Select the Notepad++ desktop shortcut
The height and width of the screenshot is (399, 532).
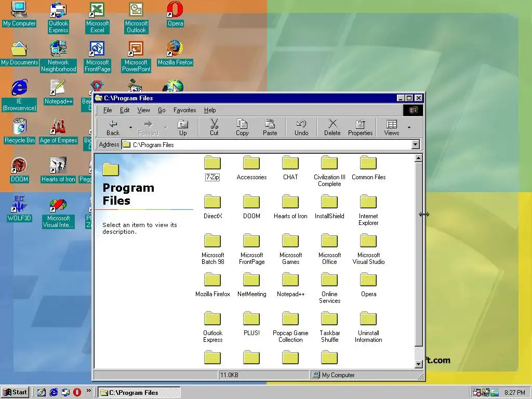point(58,92)
